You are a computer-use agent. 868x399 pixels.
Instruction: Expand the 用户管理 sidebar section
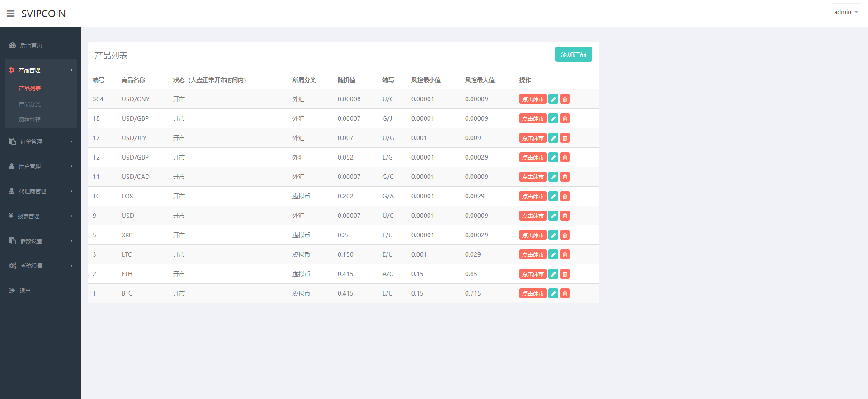coord(40,166)
